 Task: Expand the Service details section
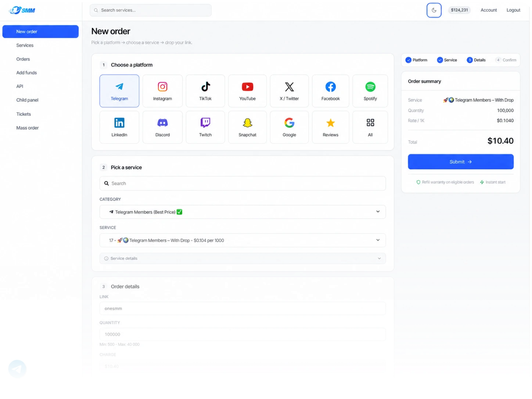242,258
